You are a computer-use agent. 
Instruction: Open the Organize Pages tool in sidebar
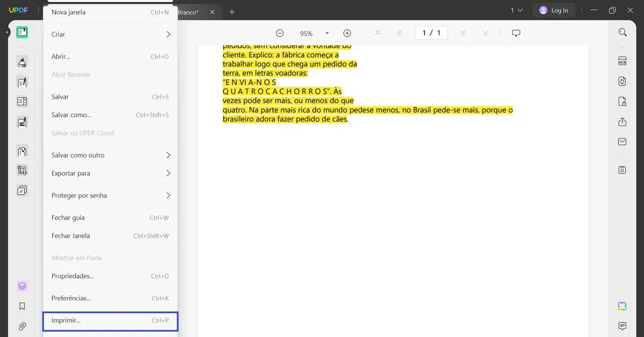click(22, 152)
